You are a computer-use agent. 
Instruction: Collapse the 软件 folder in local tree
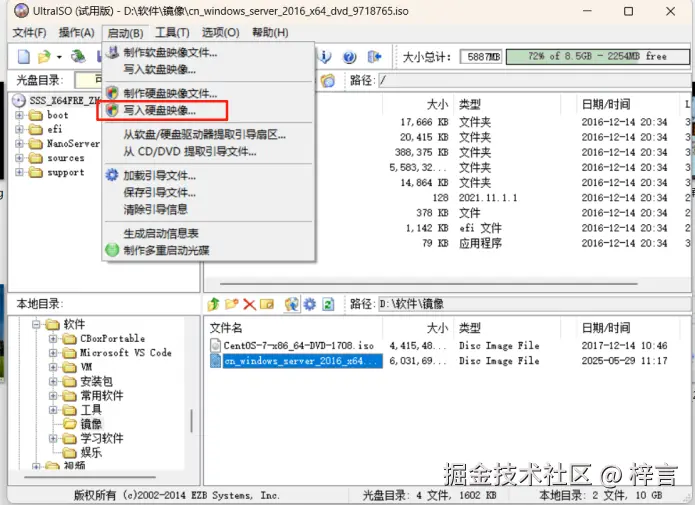point(36,325)
